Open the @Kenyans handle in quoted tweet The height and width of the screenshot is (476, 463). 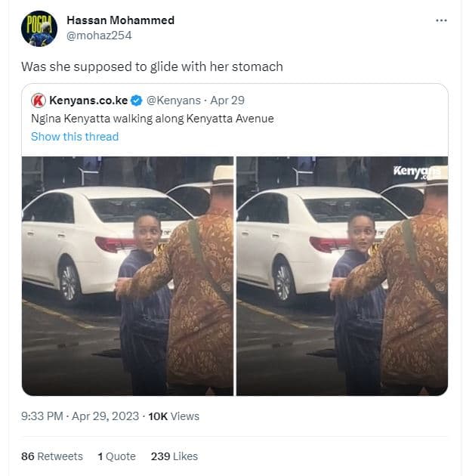point(174,100)
